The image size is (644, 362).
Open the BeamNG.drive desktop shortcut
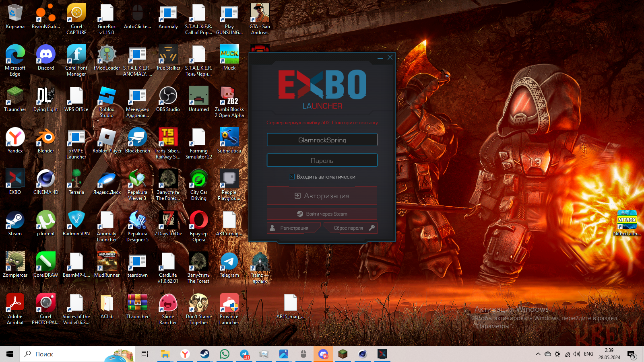pyautogui.click(x=46, y=17)
